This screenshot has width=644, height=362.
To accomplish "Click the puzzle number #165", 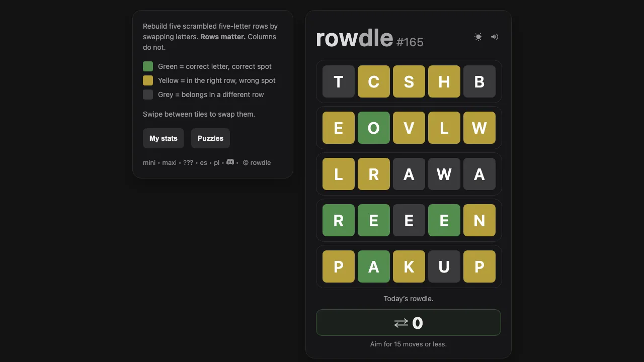I will coord(410,42).
